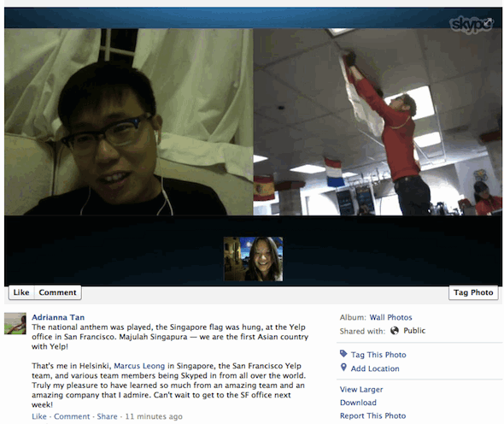Click the location pin icon
This screenshot has width=504, height=424.
click(343, 368)
